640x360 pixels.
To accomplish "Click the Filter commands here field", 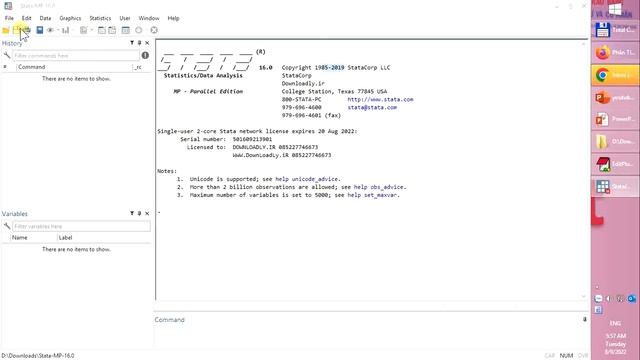I will coord(76,56).
